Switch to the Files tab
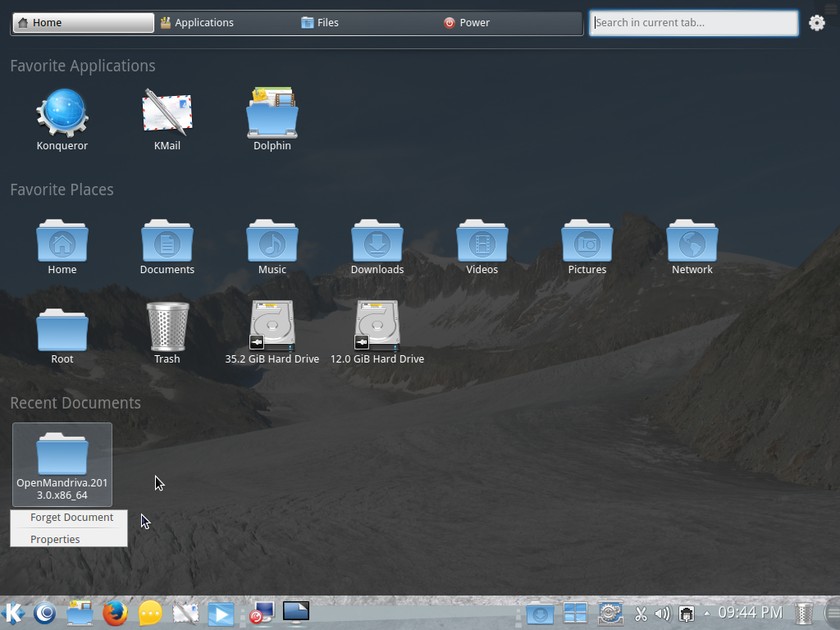Image resolution: width=840 pixels, height=630 pixels. 319,22
